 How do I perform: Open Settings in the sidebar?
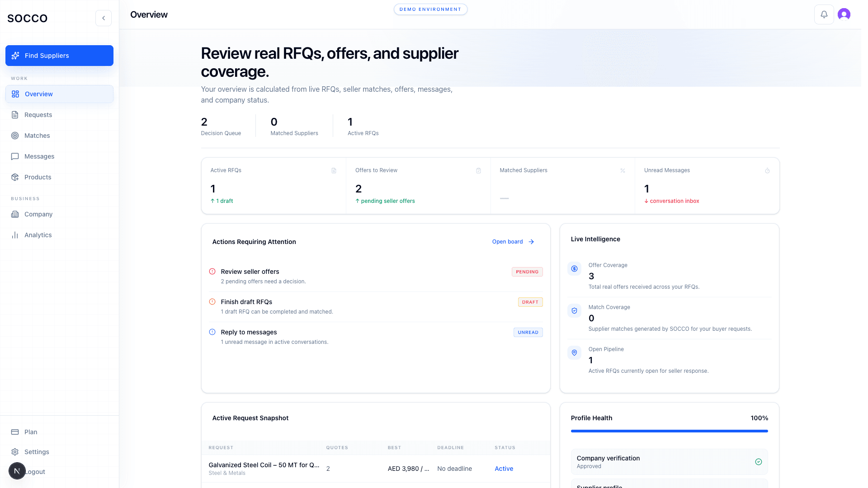click(59, 452)
